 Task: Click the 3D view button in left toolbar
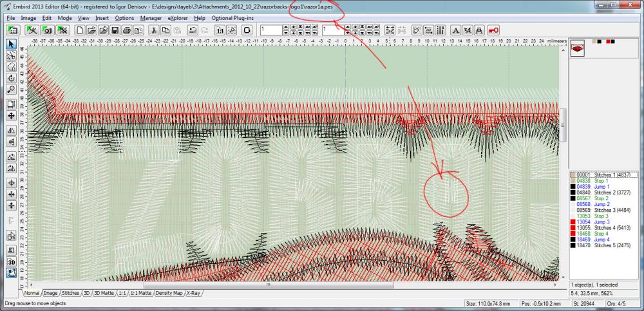(11, 261)
